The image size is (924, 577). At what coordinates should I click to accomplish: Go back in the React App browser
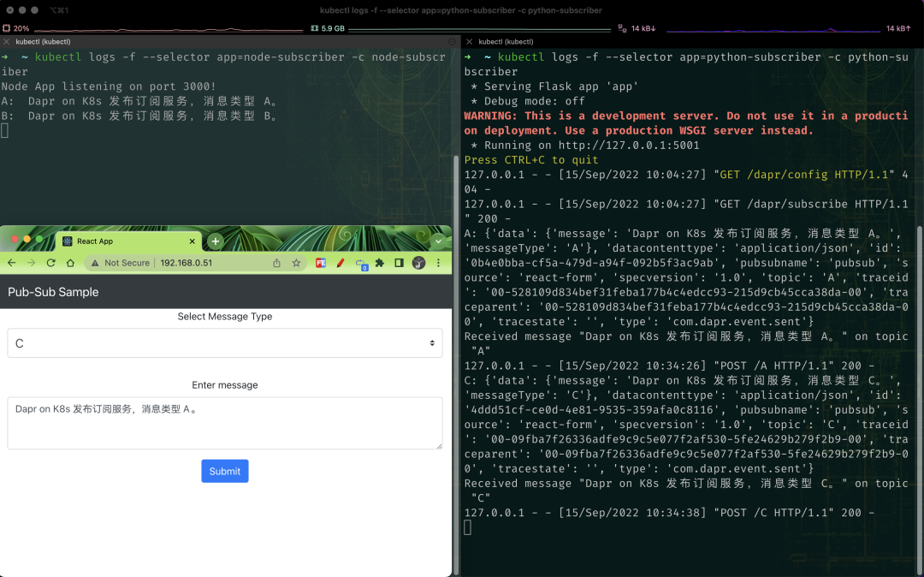(x=12, y=263)
